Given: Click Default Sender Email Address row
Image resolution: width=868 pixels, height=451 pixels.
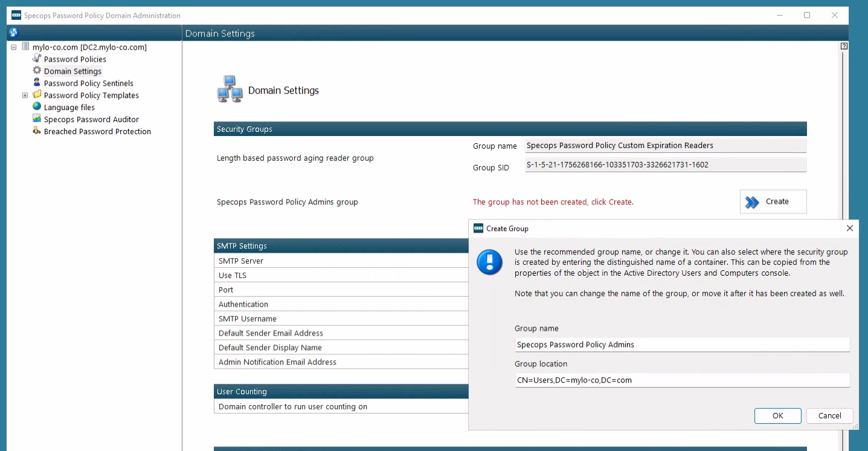Looking at the screenshot, I should tap(341, 333).
